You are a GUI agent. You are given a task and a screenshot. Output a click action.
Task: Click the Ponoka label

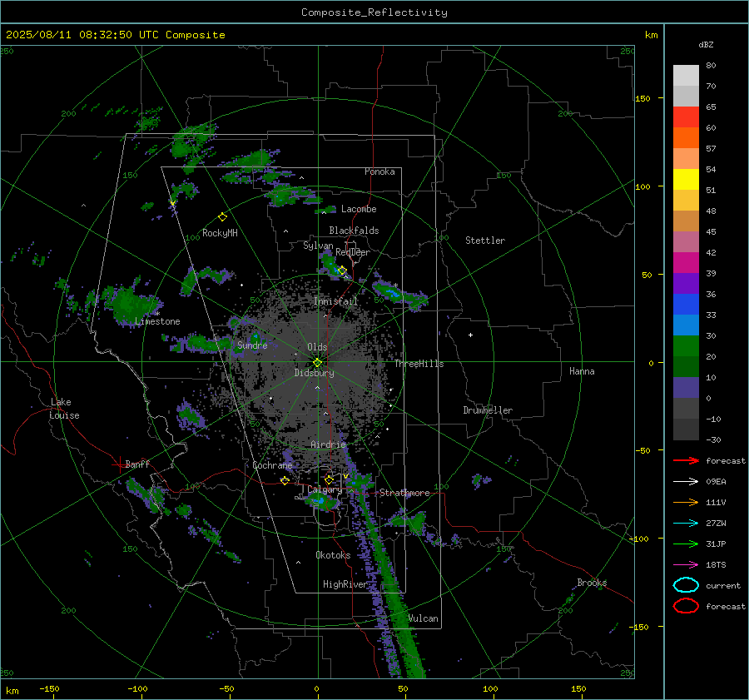[x=379, y=171]
